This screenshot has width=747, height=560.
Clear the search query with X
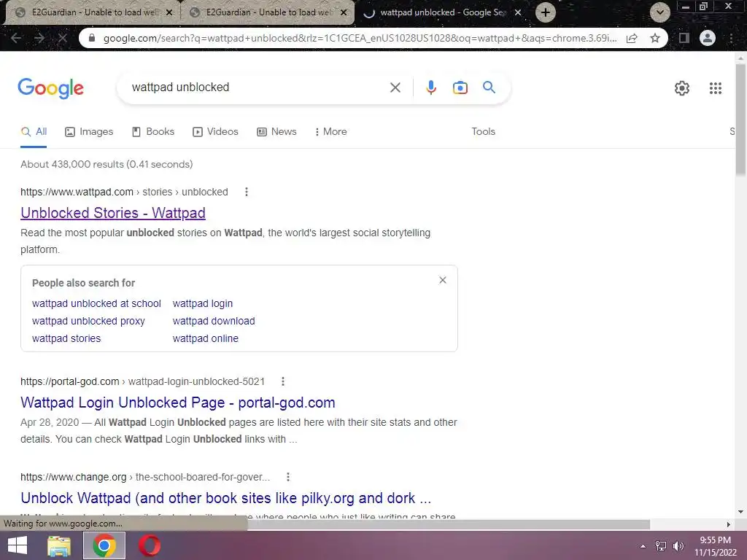(395, 87)
